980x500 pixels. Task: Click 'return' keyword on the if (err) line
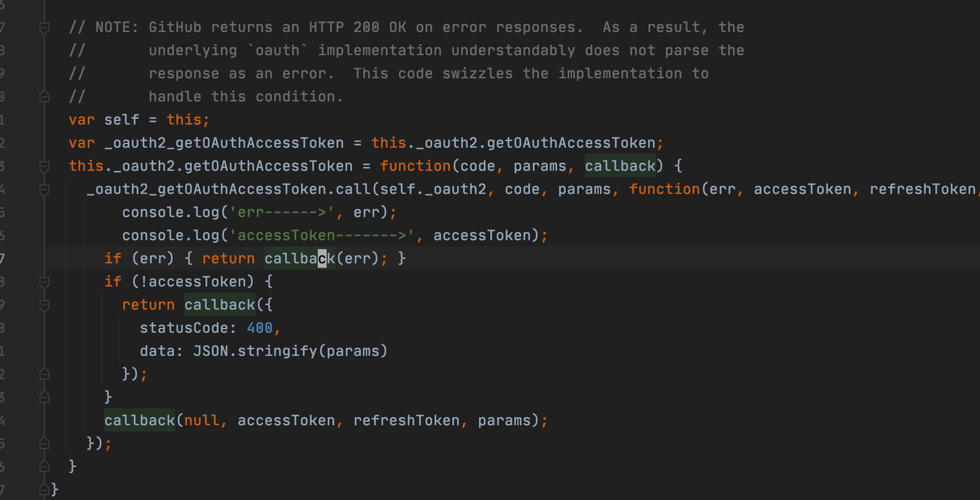click(228, 258)
